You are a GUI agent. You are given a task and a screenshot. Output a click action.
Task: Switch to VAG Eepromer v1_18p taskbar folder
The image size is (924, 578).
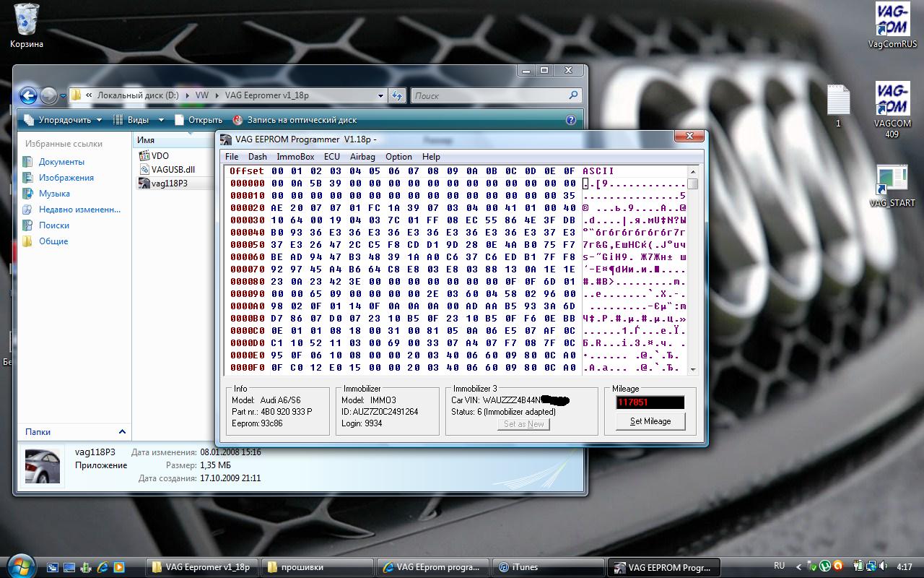pos(201,567)
